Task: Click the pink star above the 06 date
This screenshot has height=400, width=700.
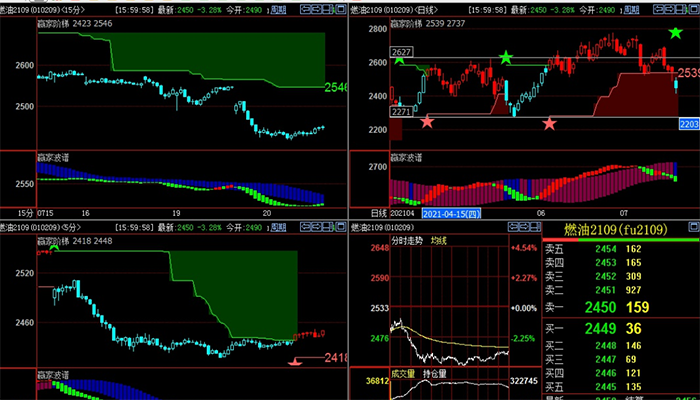Action: point(549,123)
